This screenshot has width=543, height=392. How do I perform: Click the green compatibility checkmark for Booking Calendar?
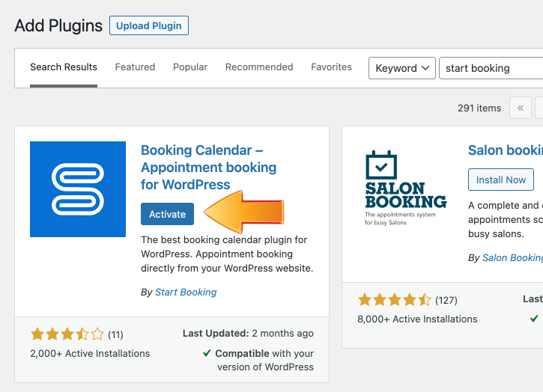tap(207, 353)
